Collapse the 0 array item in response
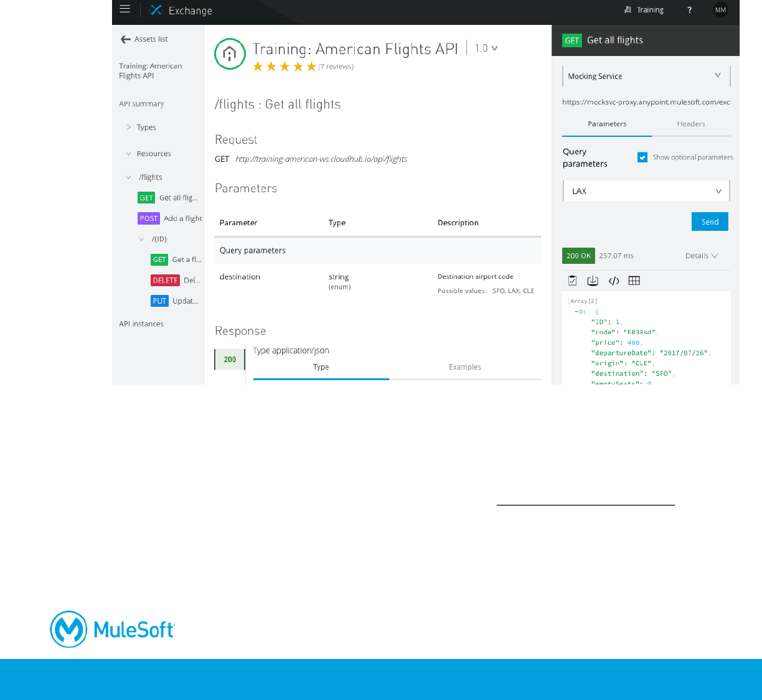762x700 pixels. [x=576, y=312]
